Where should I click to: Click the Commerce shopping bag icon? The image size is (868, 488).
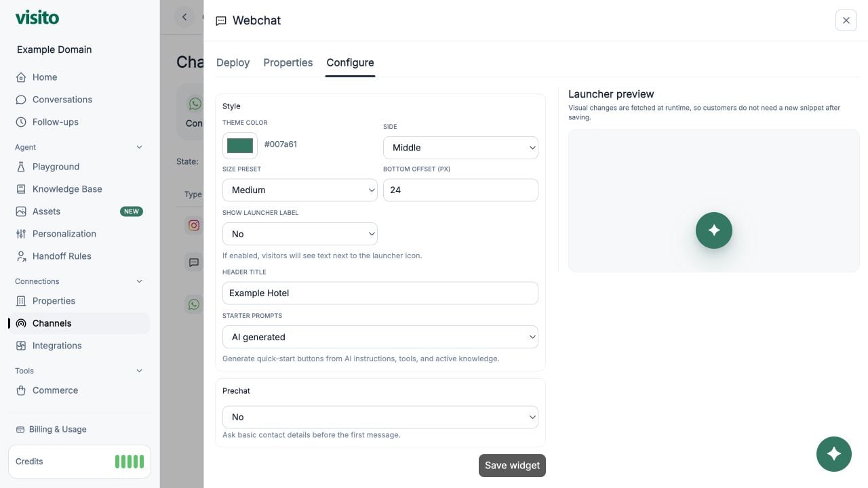(21, 390)
